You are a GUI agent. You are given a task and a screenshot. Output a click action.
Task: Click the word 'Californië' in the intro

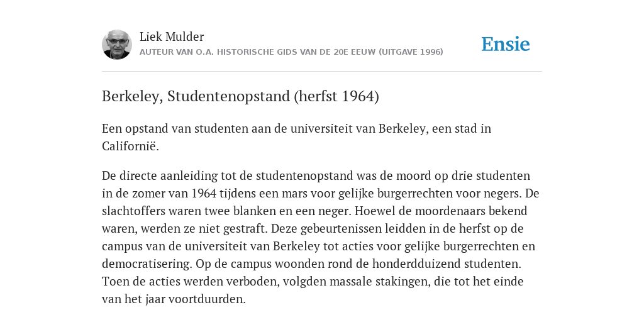pyautogui.click(x=130, y=146)
